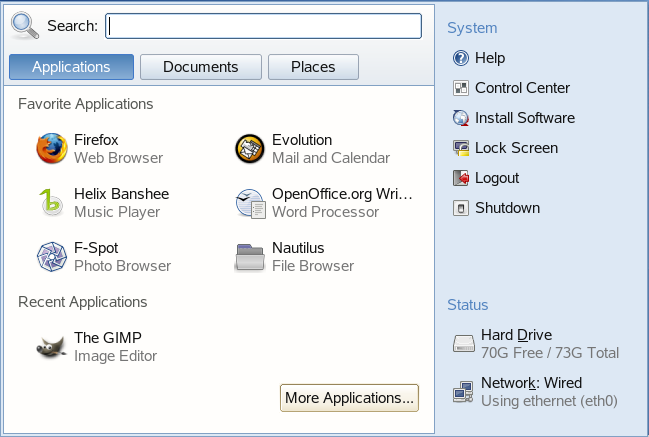The height and width of the screenshot is (437, 649).
Task: Click the Logout icon
Action: (x=461, y=178)
